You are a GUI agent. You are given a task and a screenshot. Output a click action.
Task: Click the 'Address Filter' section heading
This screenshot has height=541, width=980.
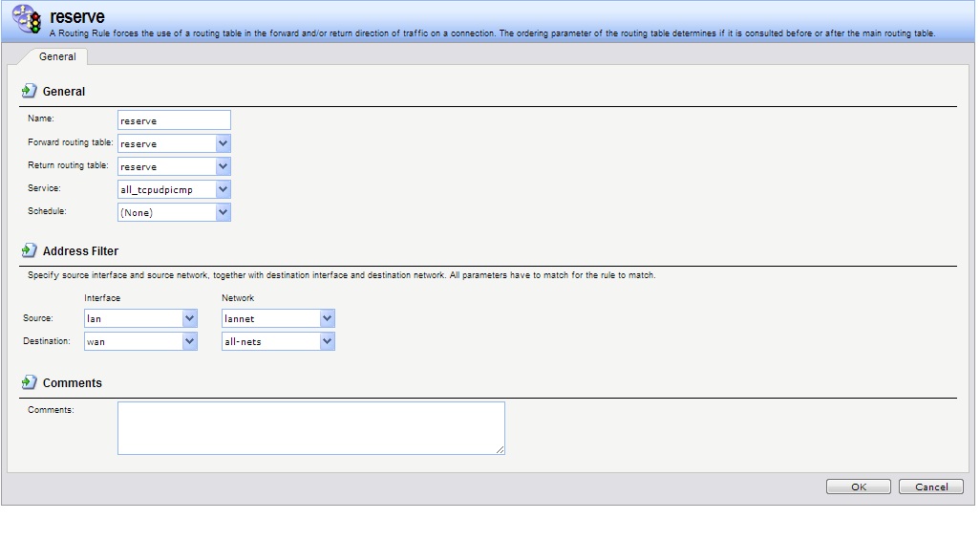tap(80, 250)
